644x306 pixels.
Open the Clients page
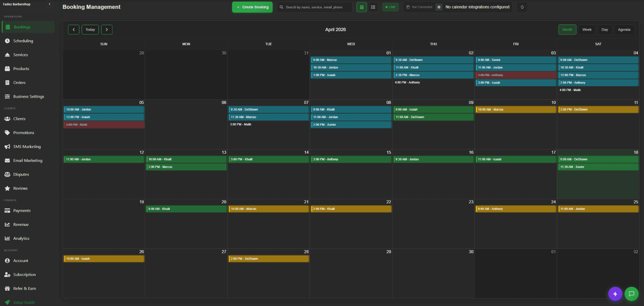[28, 119]
